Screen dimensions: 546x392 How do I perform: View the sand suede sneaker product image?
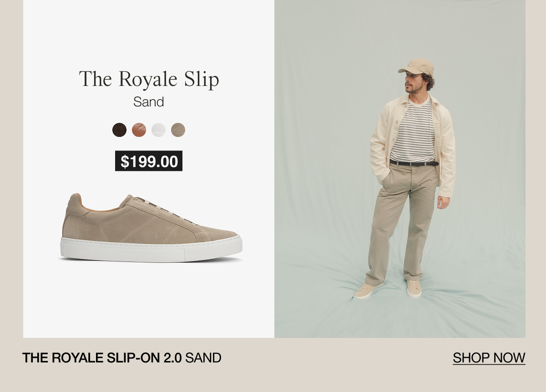pyautogui.click(x=151, y=227)
